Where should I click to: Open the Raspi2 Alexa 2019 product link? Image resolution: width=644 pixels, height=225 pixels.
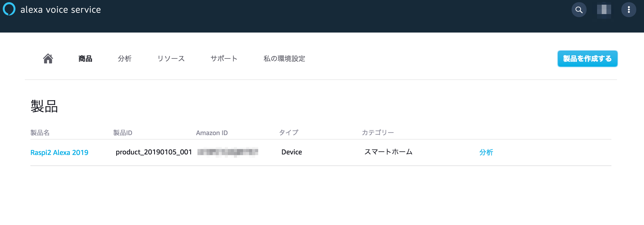point(59,152)
